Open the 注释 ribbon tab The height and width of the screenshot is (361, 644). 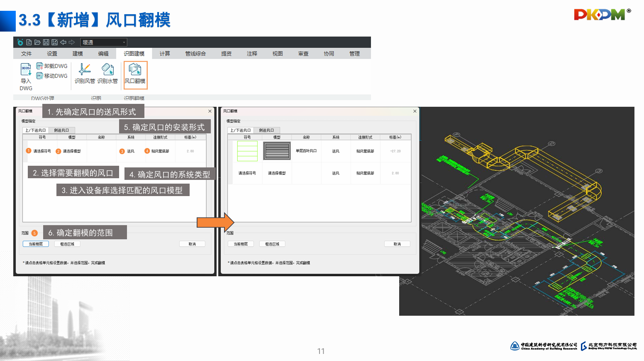pyautogui.click(x=252, y=54)
